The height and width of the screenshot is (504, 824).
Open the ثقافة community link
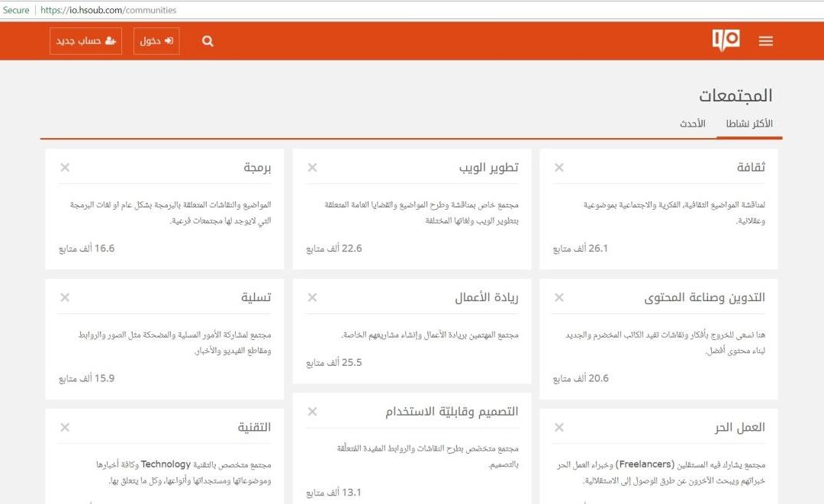[751, 168]
